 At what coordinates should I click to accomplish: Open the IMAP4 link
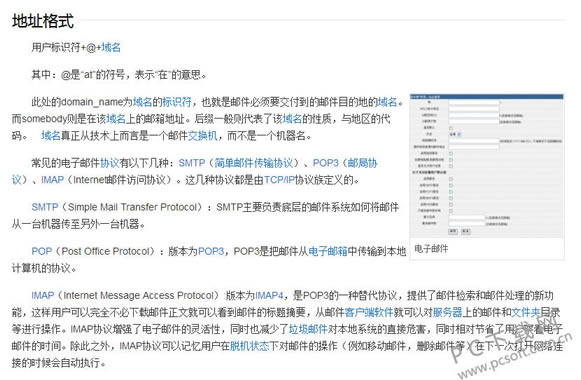coord(269,295)
